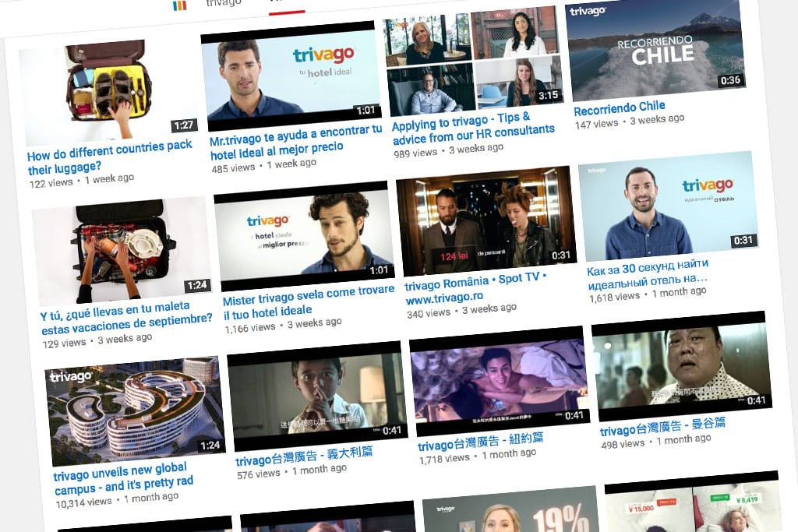This screenshot has width=798, height=532.
Task: Click 'trivago unveils new global campus' title
Action: 123,478
